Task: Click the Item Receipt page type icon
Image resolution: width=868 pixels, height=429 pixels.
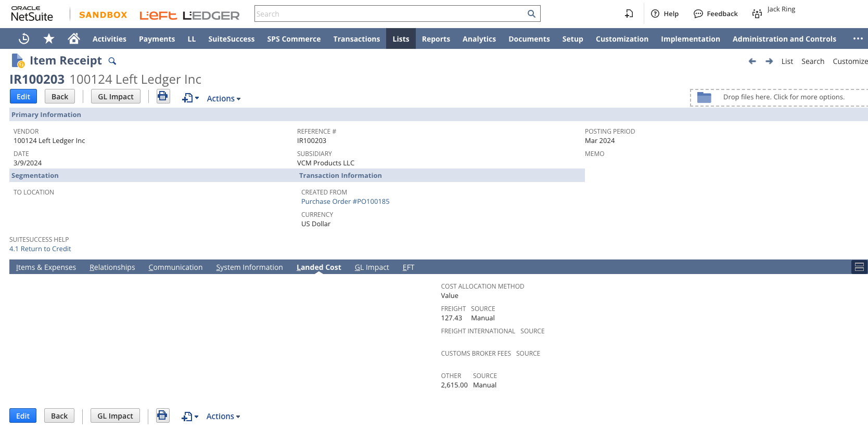Action: coord(18,61)
